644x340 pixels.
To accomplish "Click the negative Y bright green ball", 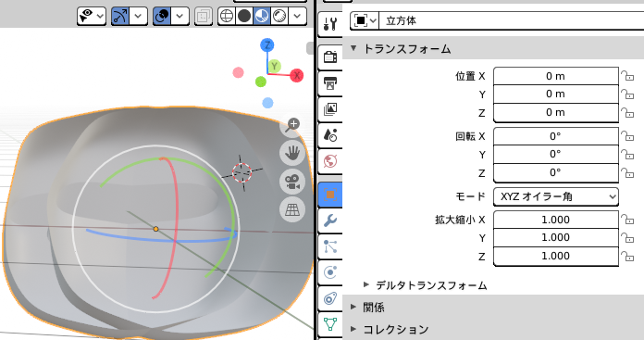I will pyautogui.click(x=261, y=82).
